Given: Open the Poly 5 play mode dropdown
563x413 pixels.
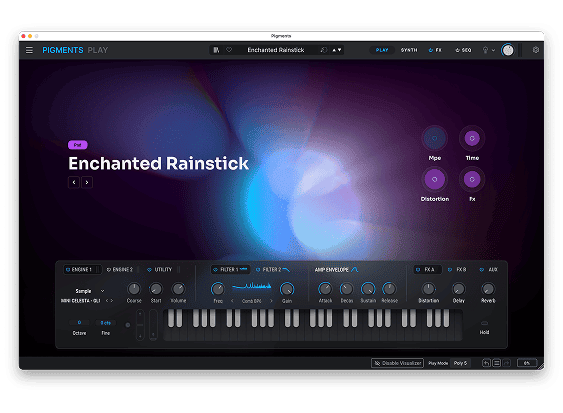Looking at the screenshot, I should (x=460, y=363).
